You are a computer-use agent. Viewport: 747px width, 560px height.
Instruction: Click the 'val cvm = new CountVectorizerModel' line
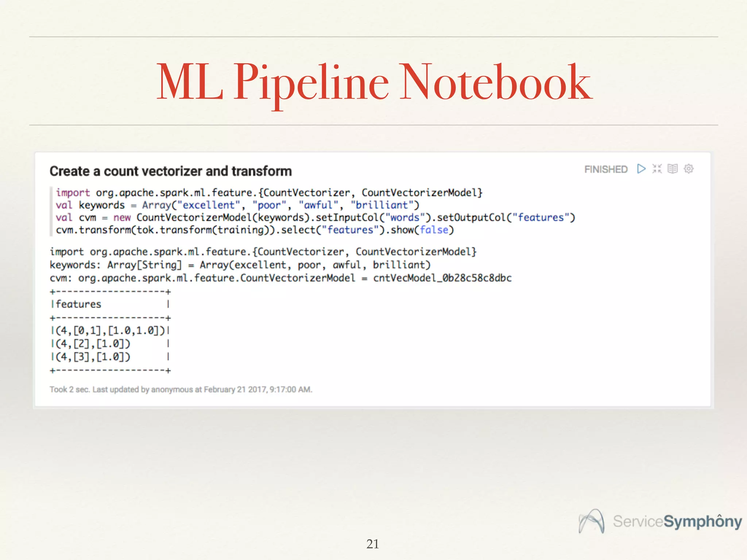pos(315,218)
